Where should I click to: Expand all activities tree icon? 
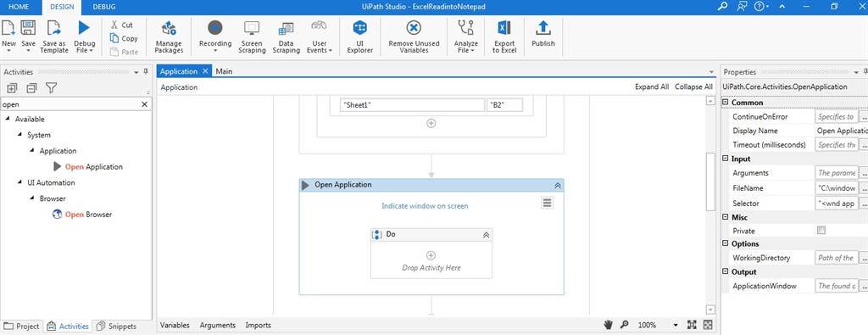pyautogui.click(x=12, y=88)
